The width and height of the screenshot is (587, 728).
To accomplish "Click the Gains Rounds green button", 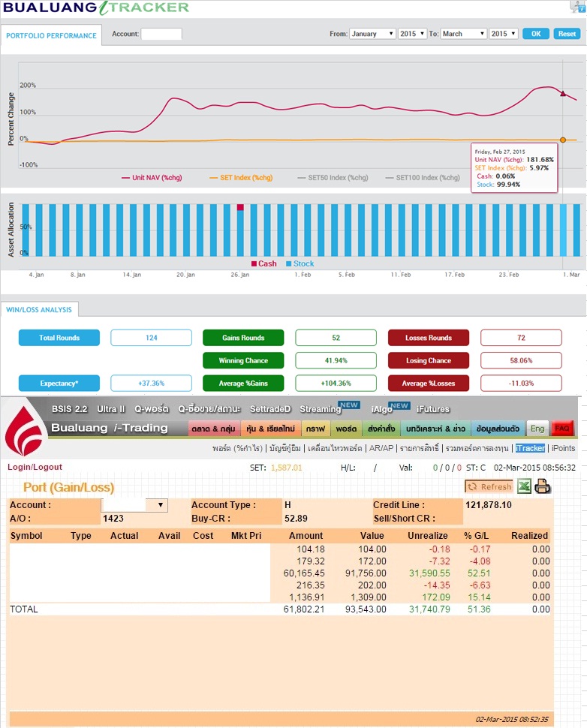I will click(243, 338).
